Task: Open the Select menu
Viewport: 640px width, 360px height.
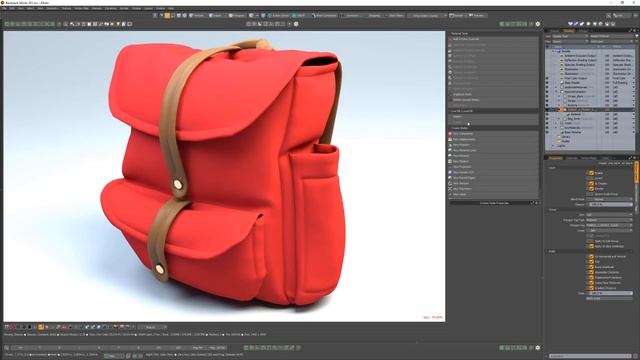Action: (x=31, y=8)
